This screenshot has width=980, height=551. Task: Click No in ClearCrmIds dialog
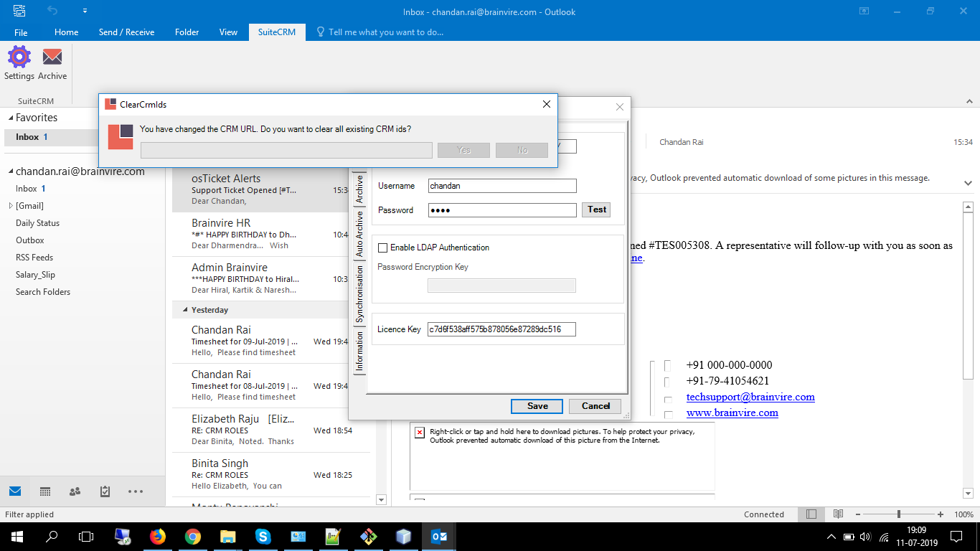522,150
